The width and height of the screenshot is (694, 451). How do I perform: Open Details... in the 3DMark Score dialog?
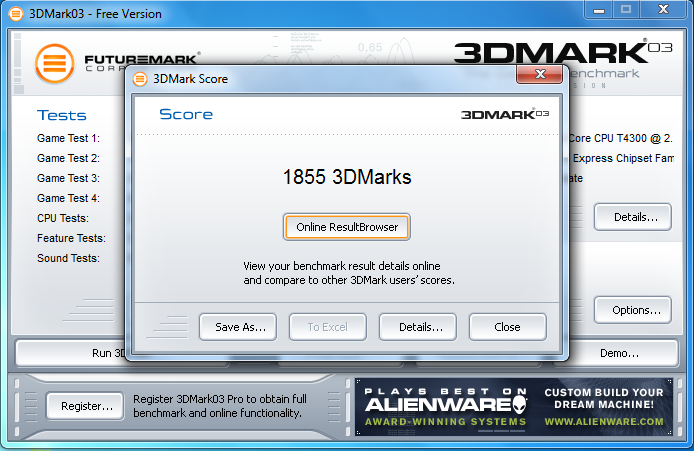click(418, 327)
